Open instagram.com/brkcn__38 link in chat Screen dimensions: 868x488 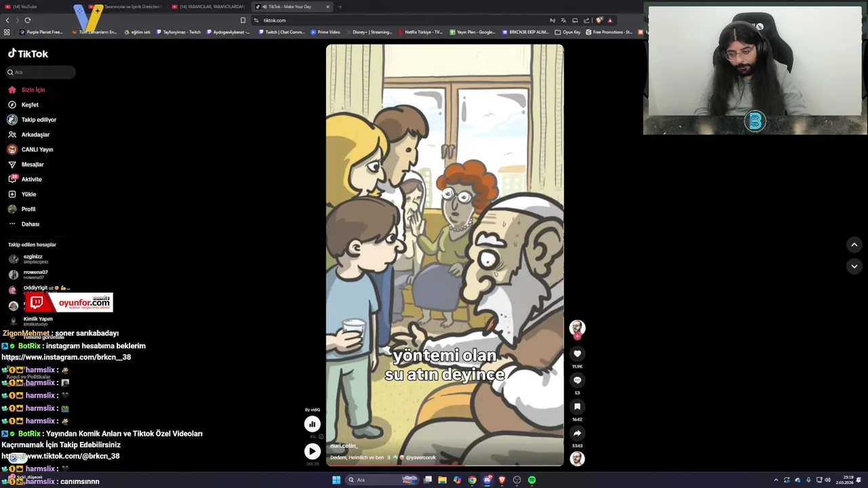pos(66,357)
